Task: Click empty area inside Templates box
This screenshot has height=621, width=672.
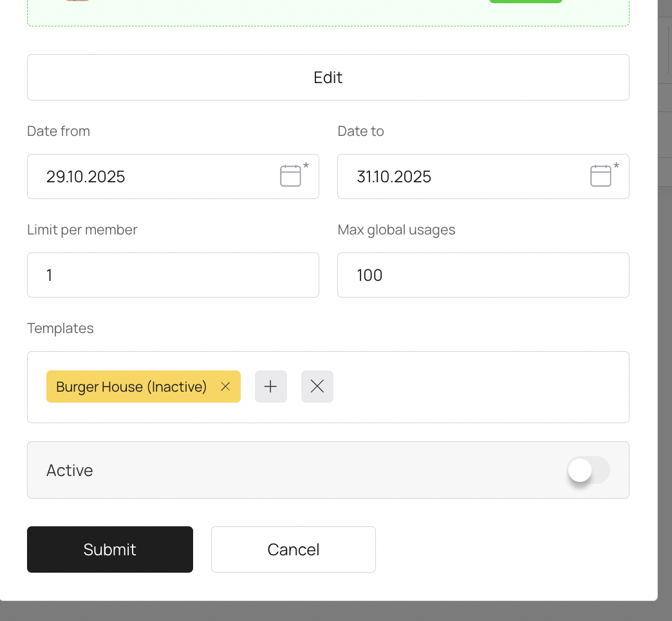Action: 483,387
